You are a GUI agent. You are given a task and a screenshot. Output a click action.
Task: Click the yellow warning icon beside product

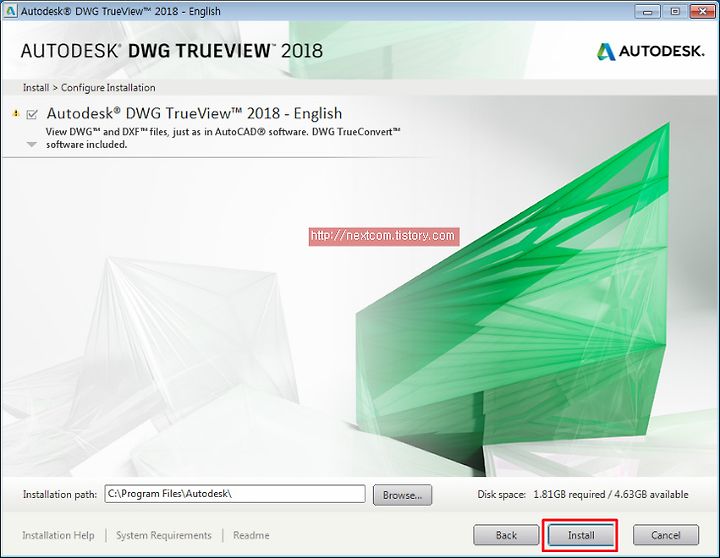point(16,113)
